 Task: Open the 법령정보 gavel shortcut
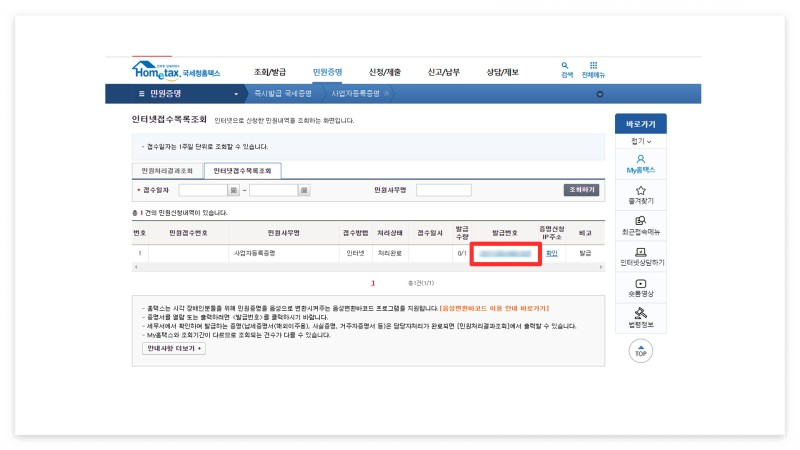pyautogui.click(x=640, y=318)
